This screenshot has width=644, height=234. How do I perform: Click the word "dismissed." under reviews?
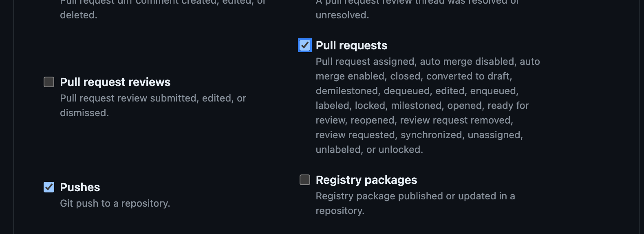point(84,113)
